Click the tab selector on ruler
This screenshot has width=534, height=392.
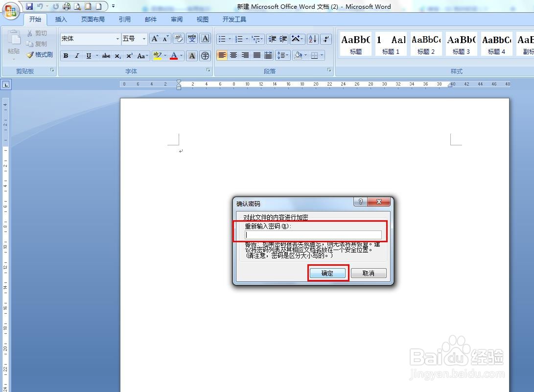click(x=6, y=85)
